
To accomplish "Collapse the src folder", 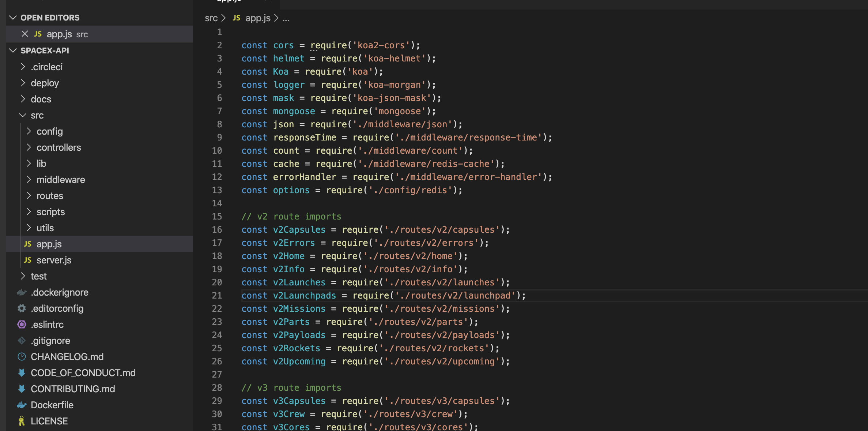I will click(23, 115).
